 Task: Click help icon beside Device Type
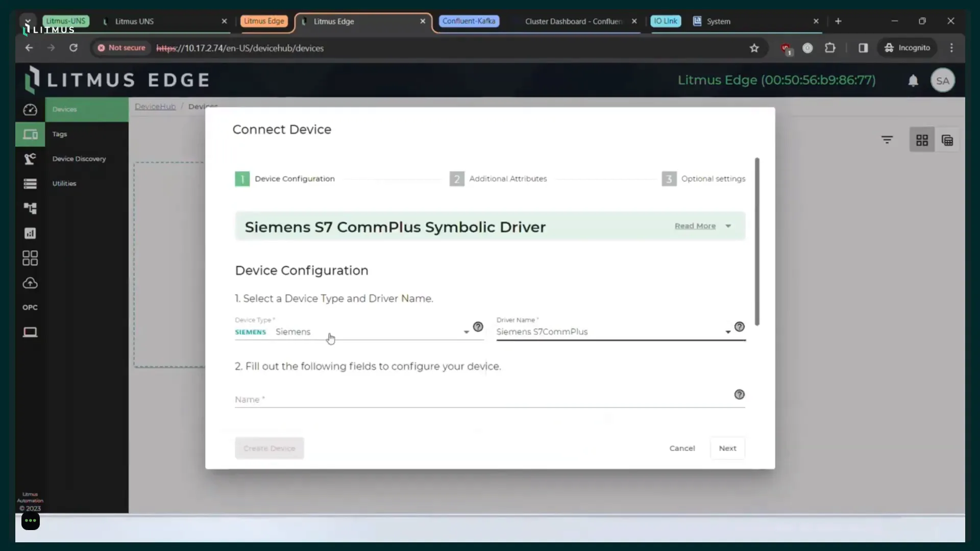pos(478,327)
